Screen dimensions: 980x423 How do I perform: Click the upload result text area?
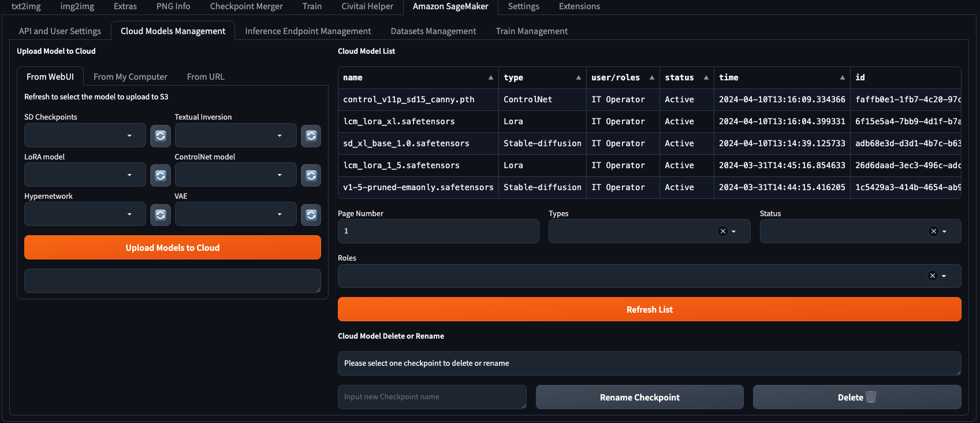tap(173, 281)
